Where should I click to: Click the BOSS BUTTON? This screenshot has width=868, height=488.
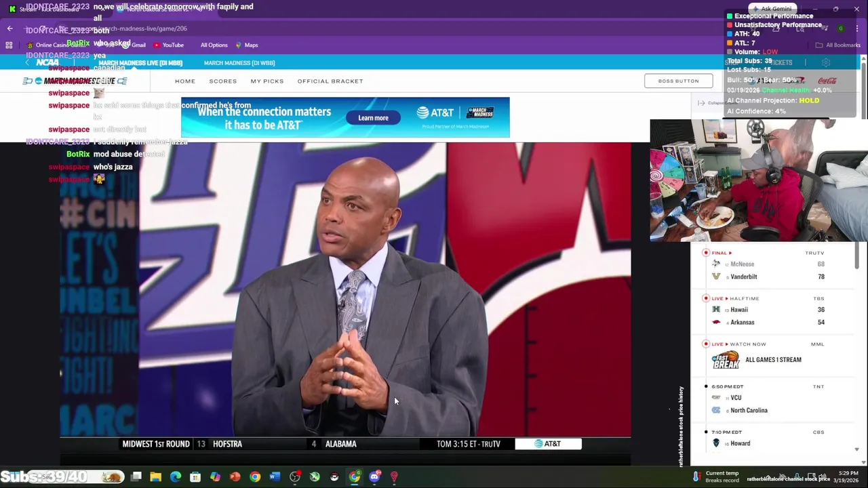(678, 81)
